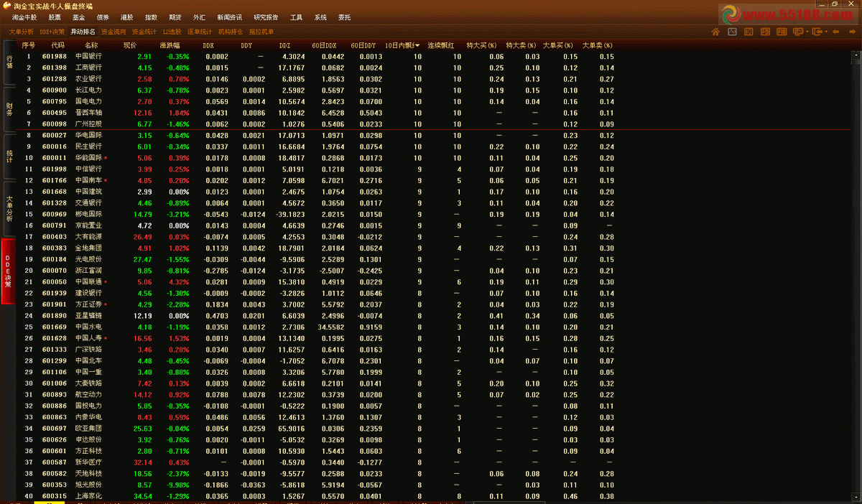This screenshot has width=862, height=504.
Task: Switch to the DDE+决策 sub-tab
Action: point(52,32)
